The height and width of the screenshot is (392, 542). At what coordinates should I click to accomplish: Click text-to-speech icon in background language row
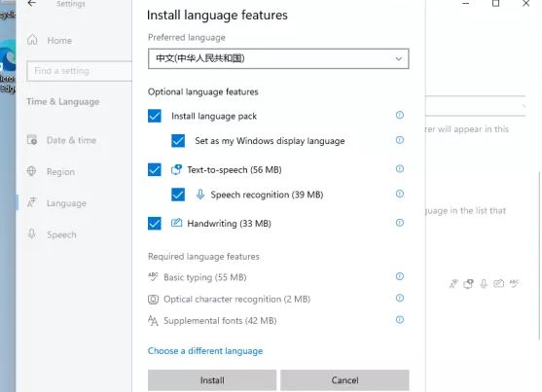click(x=469, y=284)
